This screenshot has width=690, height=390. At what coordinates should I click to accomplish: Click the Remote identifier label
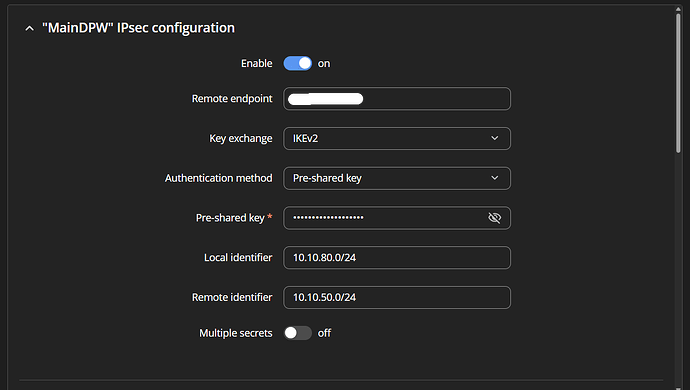pyautogui.click(x=232, y=298)
